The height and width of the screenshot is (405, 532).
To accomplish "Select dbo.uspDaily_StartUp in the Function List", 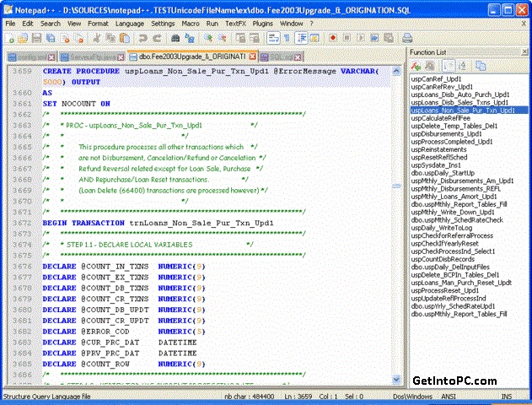I will [x=443, y=173].
